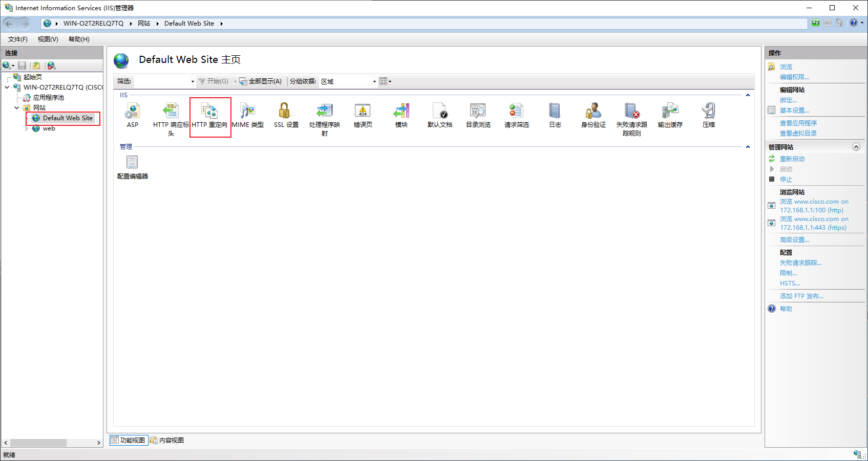Open the HTTP 重定向 feature icon
Viewport: 868px width, 461px height.
point(209,111)
